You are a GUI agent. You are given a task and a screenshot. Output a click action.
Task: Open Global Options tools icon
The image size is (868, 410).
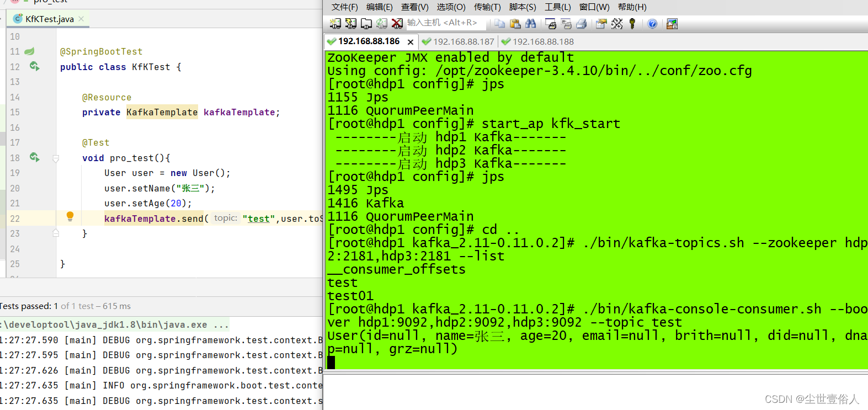[617, 23]
